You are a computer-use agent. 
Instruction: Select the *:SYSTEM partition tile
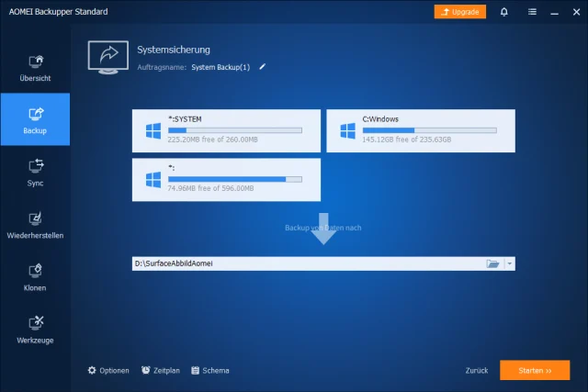226,131
